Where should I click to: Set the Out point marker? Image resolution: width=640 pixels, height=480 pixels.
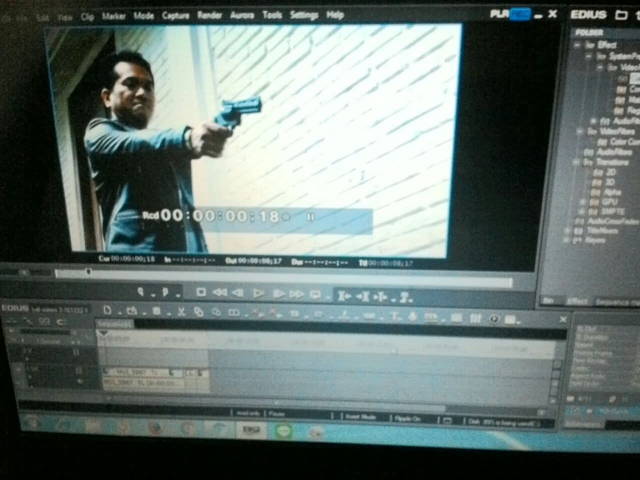[x=165, y=292]
